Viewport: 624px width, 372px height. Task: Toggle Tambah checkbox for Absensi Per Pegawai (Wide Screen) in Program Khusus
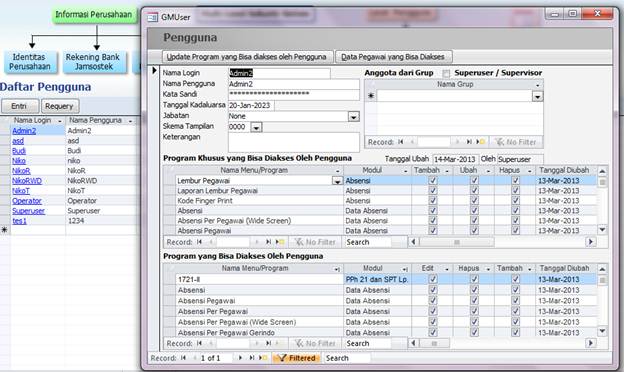(x=433, y=220)
